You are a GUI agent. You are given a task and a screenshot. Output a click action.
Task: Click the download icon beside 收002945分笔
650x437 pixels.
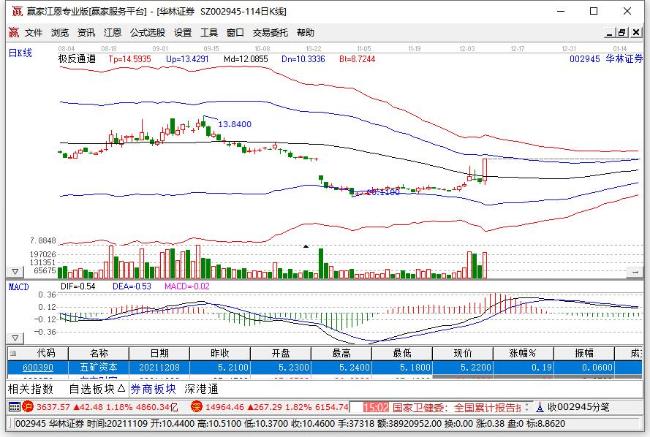[539, 408]
